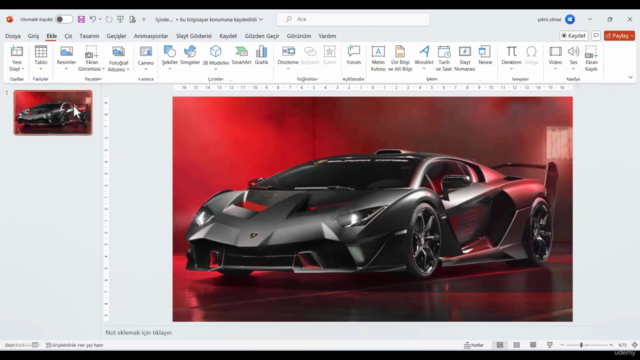640x360 pixels.
Task: Open the Resimler pictures icon
Action: tap(66, 51)
